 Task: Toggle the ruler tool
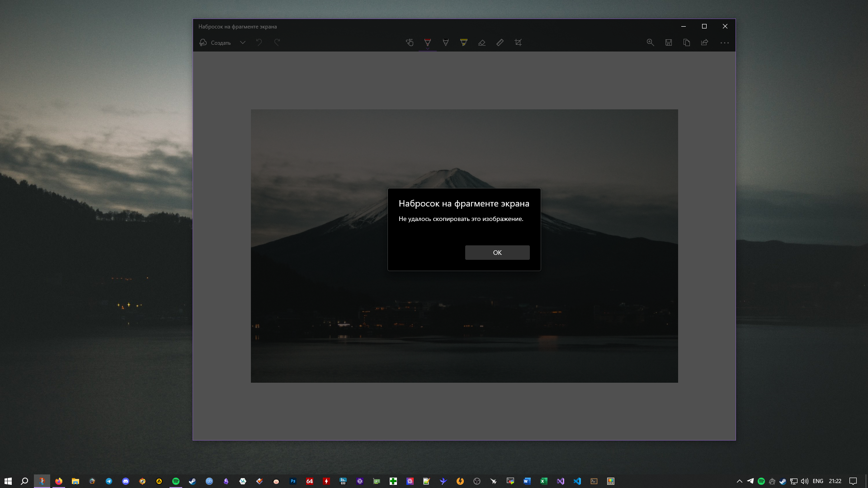click(500, 42)
